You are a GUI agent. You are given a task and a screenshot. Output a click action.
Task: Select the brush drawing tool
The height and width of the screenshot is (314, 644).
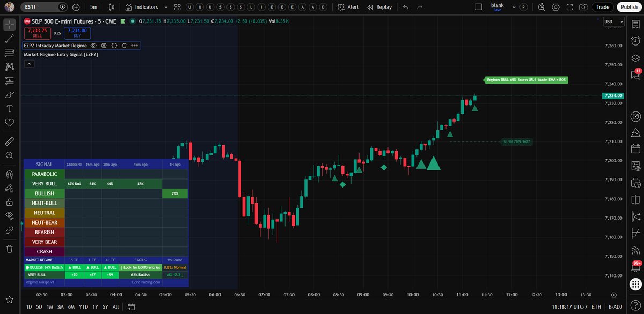coord(9,94)
